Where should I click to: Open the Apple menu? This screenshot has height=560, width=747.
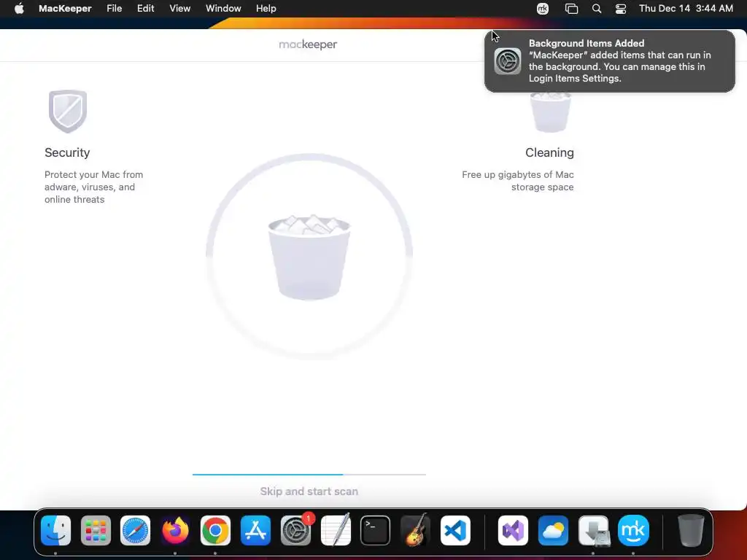click(x=19, y=9)
